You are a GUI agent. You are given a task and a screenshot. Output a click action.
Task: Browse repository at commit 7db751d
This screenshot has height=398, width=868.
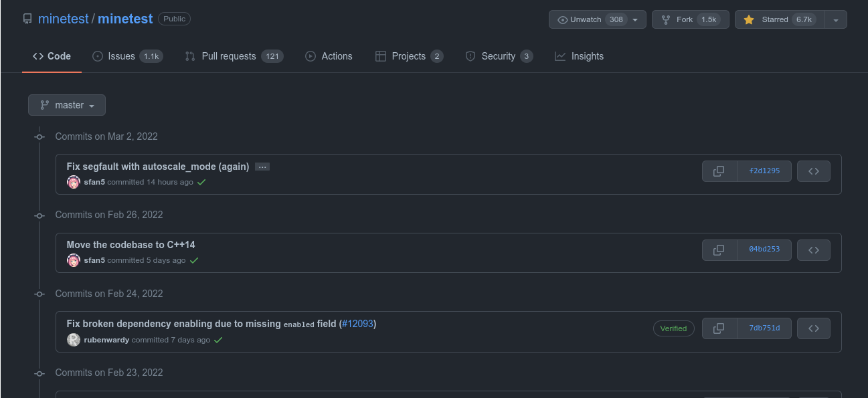(814, 328)
